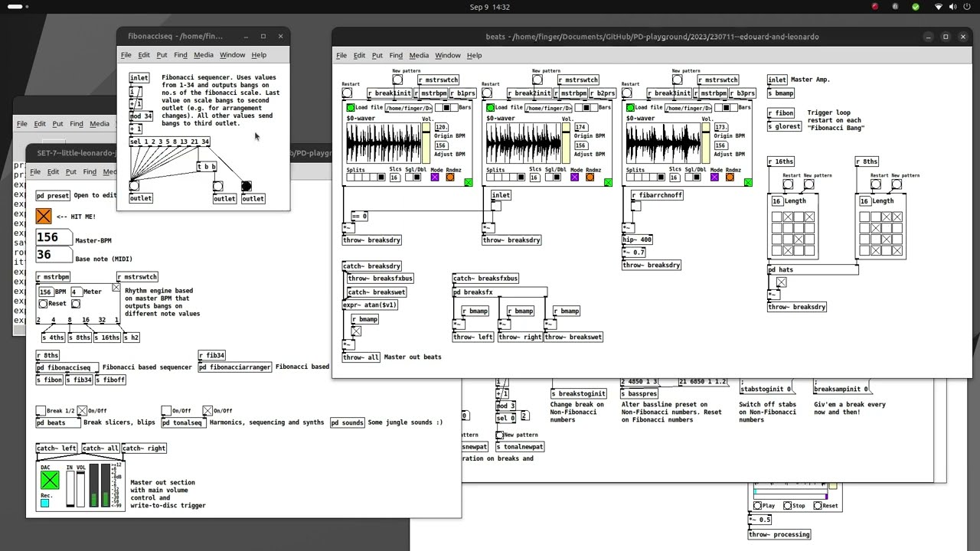Toggle the checkbox under r bmamp near expr~
This screenshot has width=980, height=551.
[356, 331]
